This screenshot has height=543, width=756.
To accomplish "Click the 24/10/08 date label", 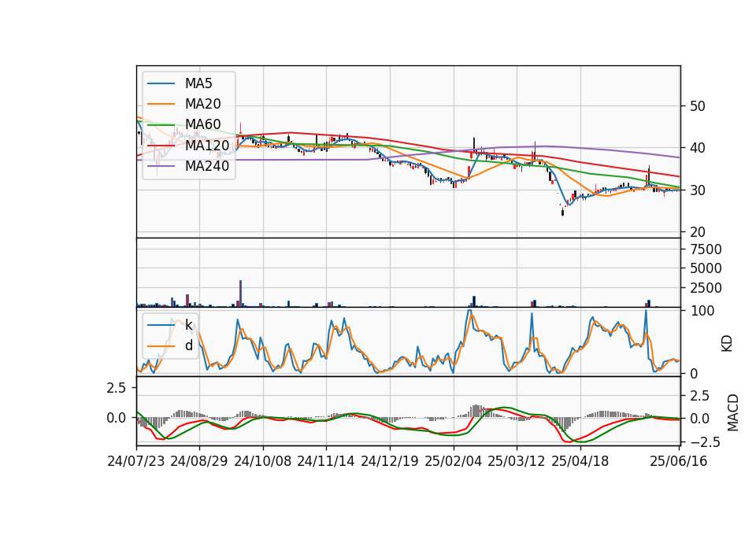I will click(x=263, y=461).
